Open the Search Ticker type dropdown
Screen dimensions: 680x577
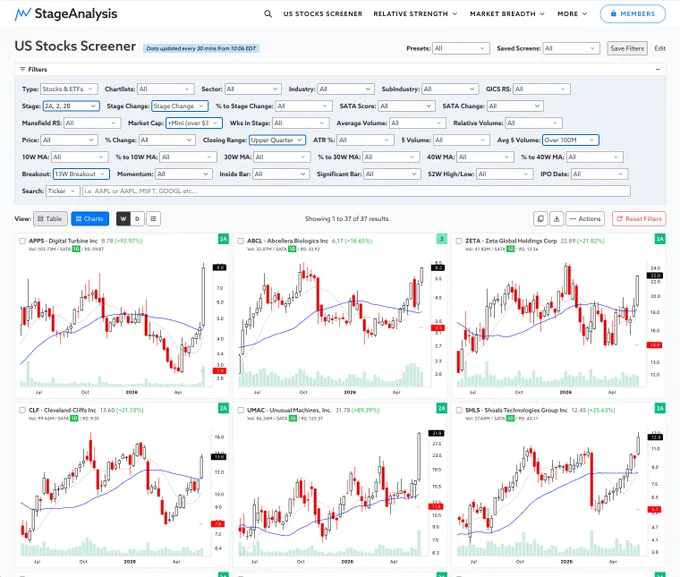[63, 191]
